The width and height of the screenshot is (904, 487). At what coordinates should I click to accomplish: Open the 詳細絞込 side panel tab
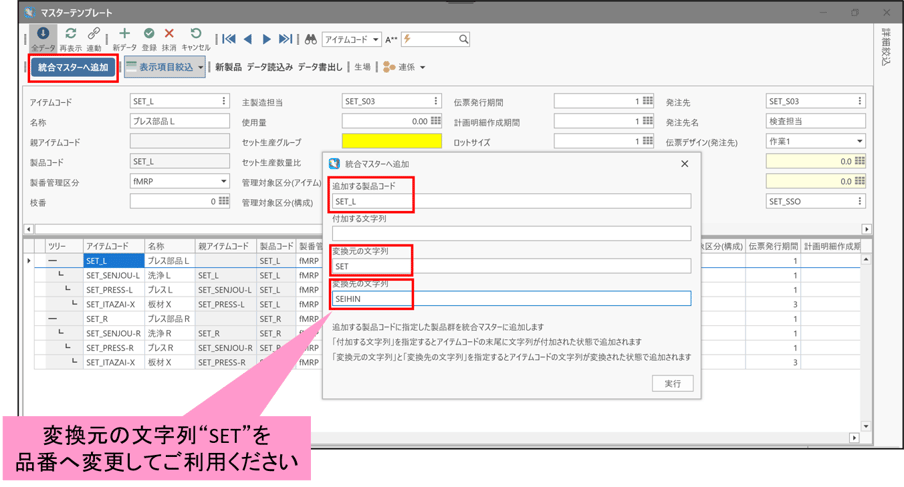[x=886, y=47]
